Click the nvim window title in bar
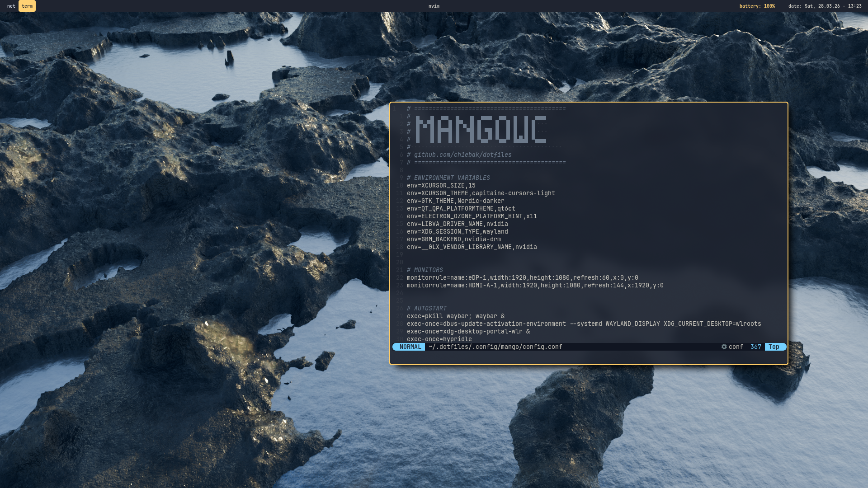 pyautogui.click(x=434, y=6)
